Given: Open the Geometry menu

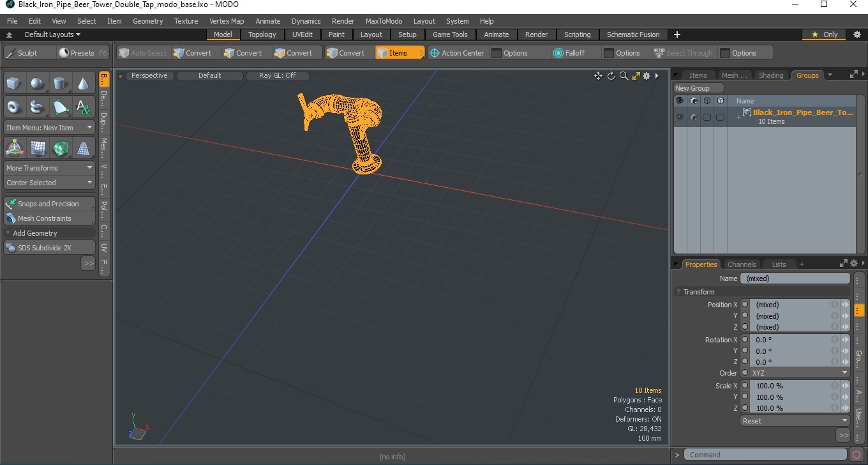Looking at the screenshot, I should click(x=147, y=21).
